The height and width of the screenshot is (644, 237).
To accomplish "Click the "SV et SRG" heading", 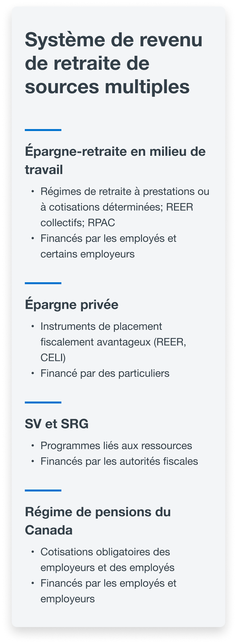I will 57,424.
